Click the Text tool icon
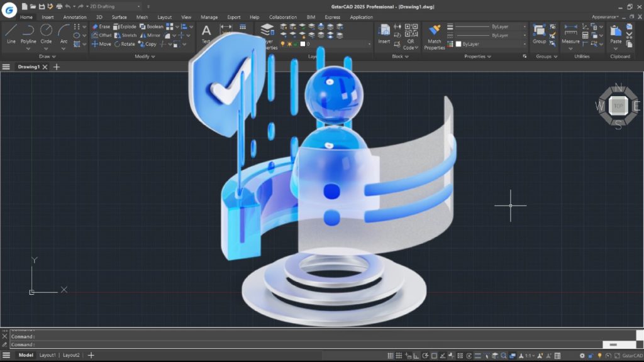 (x=206, y=33)
